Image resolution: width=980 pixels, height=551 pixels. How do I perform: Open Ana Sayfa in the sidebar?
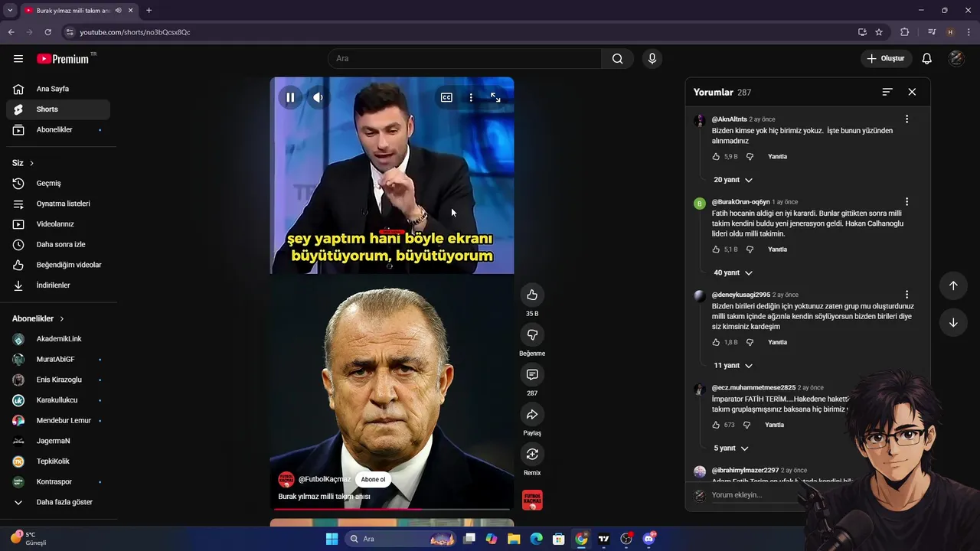point(58,89)
